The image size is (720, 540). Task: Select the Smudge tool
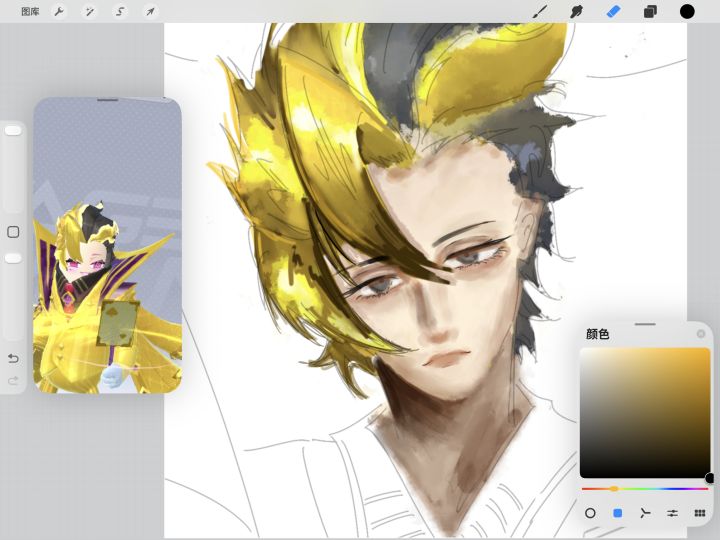577,12
